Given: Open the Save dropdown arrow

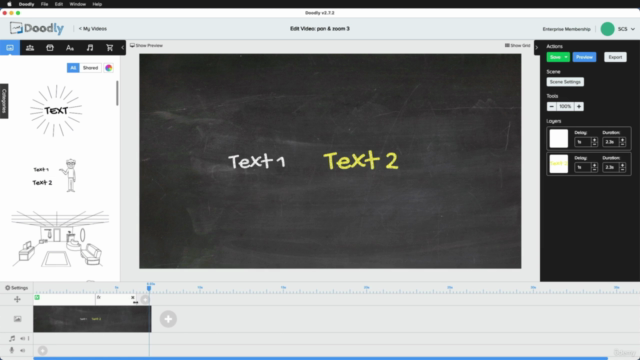Looking at the screenshot, I should [566, 57].
